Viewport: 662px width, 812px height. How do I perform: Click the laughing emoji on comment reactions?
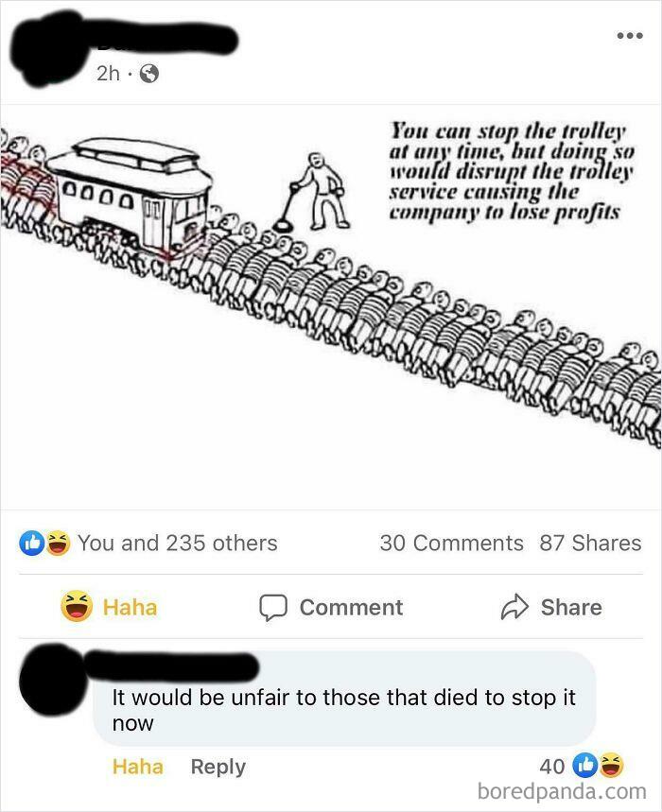point(611,766)
